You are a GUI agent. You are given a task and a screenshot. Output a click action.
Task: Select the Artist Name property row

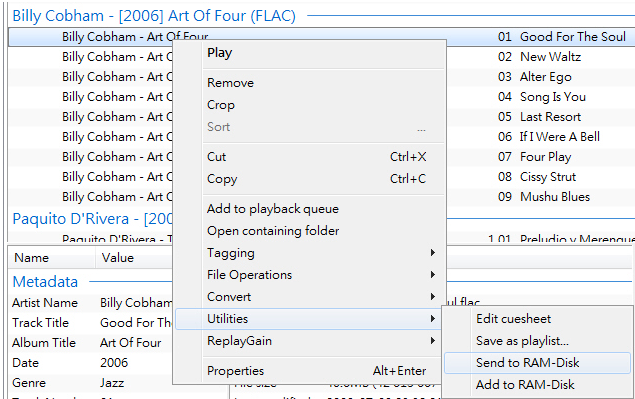[x=91, y=303]
